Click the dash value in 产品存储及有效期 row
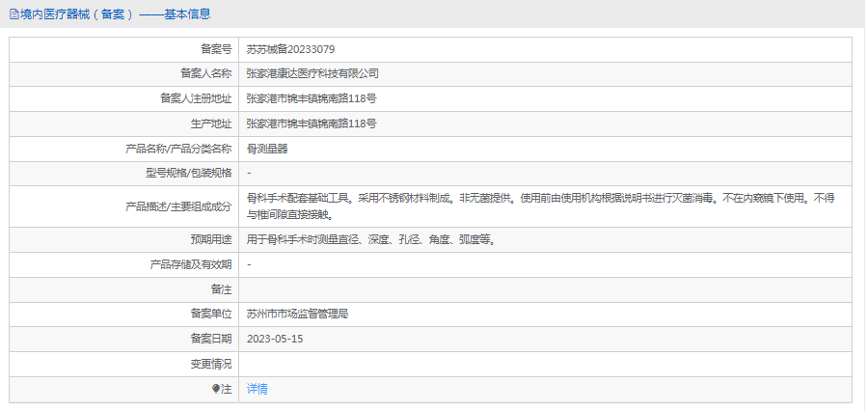The height and width of the screenshot is (411, 868). [x=249, y=264]
